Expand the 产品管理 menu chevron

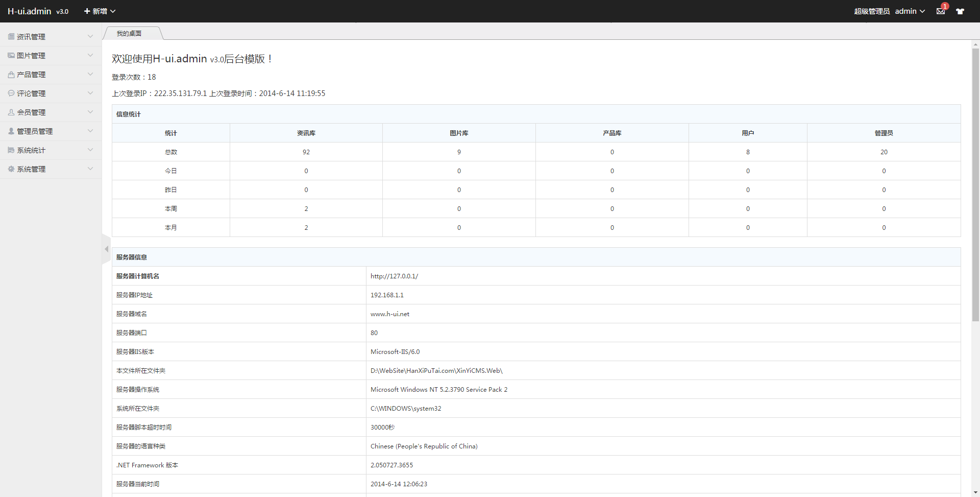click(90, 74)
